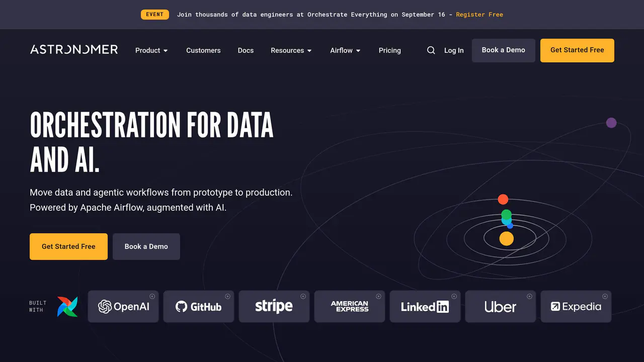Expand the Product dropdown arrow
Image resolution: width=644 pixels, height=362 pixels.
click(166, 51)
